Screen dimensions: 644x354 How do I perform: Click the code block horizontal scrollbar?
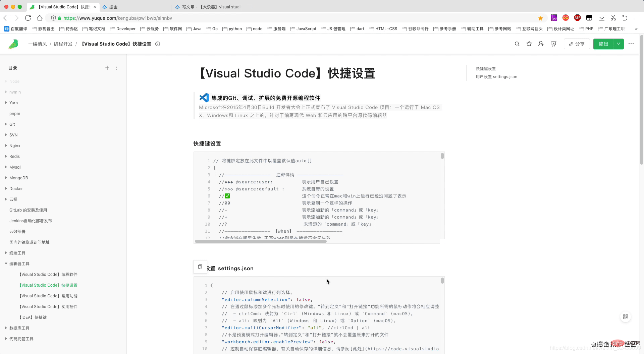pyautogui.click(x=262, y=241)
